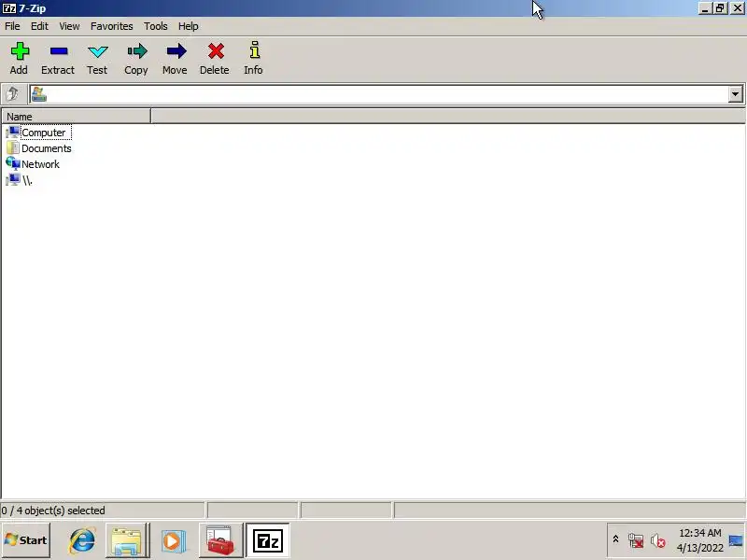Select the \\. entry text
This screenshot has width=747, height=560.
[x=27, y=180]
